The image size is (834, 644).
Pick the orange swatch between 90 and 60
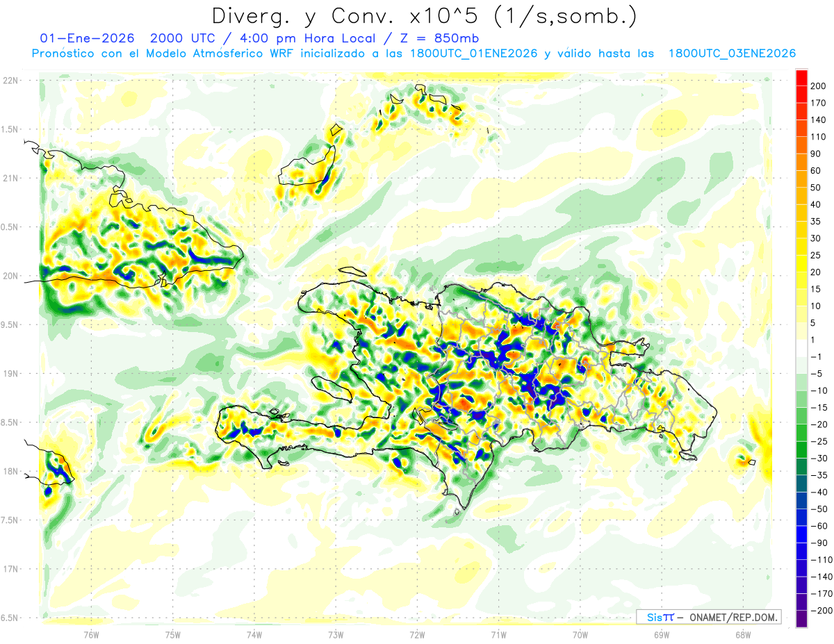pos(801,163)
